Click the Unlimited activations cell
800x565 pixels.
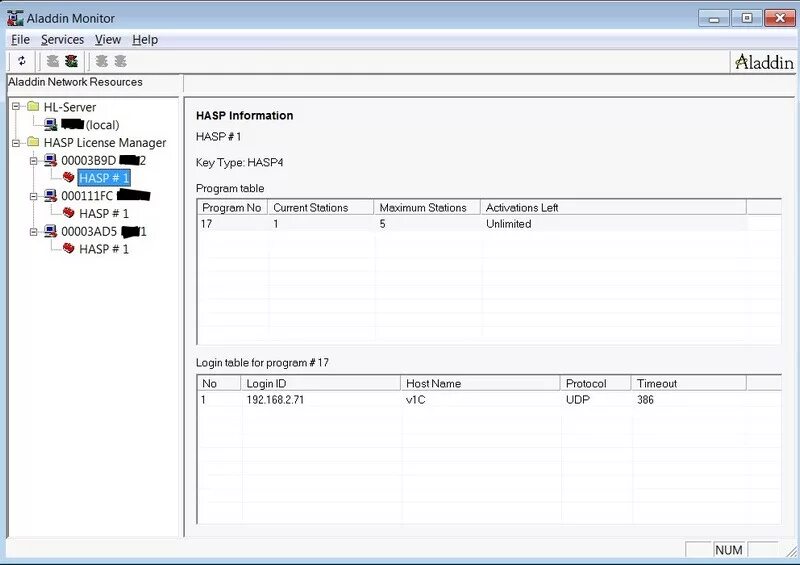coord(509,224)
